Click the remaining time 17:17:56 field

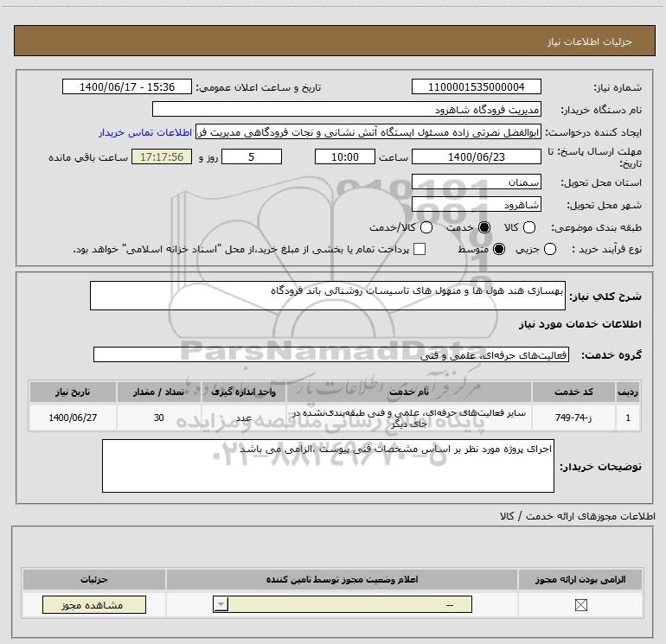click(162, 156)
